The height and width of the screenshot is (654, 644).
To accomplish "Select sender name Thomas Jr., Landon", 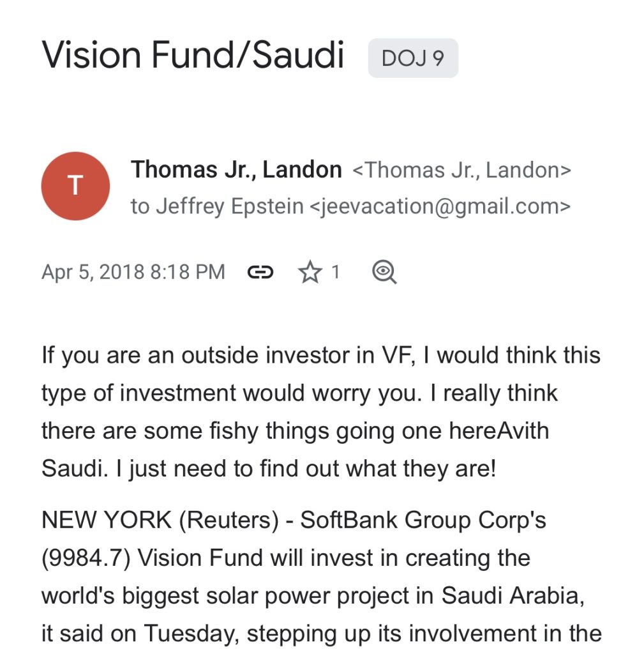I will coord(236,170).
